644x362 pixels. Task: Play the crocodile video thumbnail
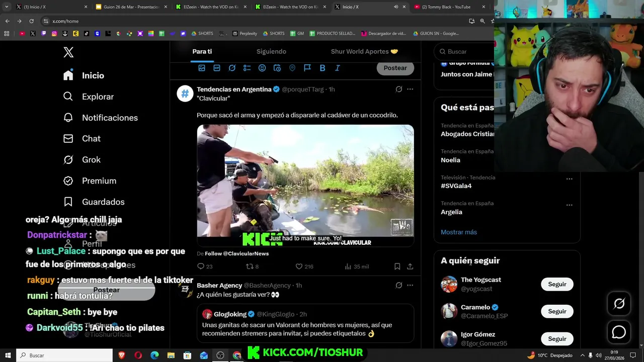(x=305, y=185)
